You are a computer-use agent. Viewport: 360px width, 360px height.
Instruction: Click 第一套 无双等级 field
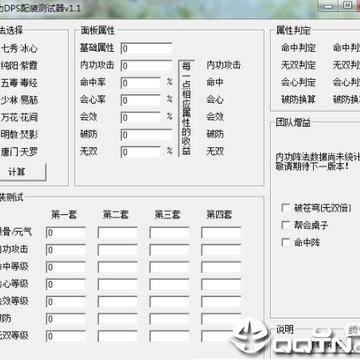point(66,336)
